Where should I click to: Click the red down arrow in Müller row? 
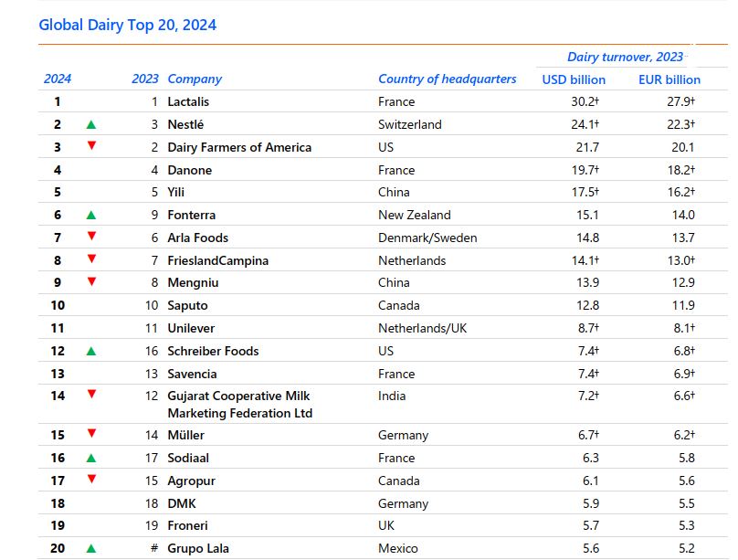(90, 434)
